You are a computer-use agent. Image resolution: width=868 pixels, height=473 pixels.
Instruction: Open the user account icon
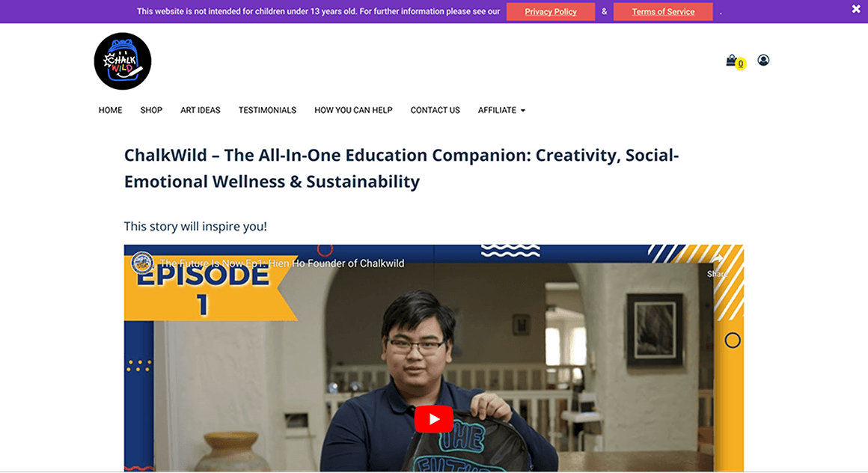763,60
